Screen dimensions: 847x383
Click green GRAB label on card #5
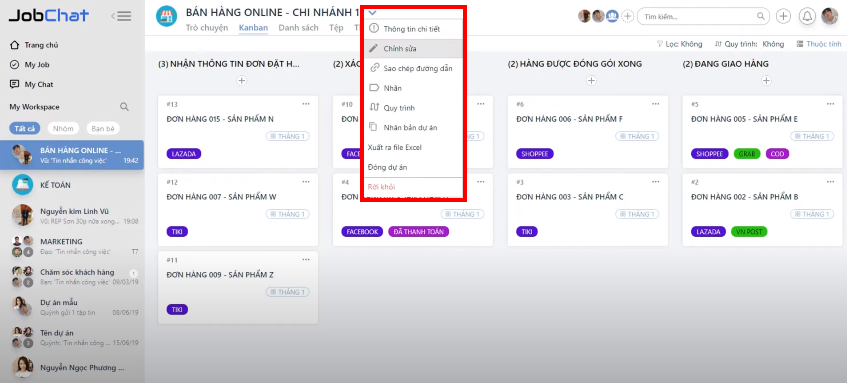point(747,154)
